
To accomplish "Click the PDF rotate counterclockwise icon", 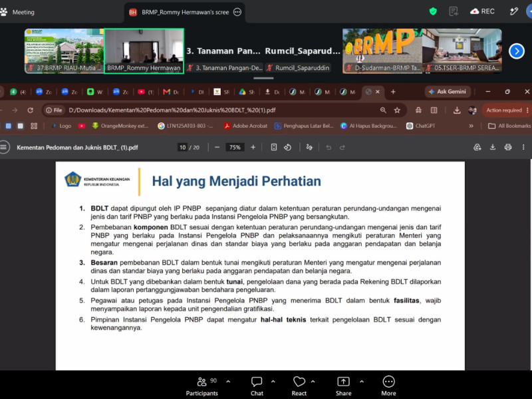I will coord(288,147).
